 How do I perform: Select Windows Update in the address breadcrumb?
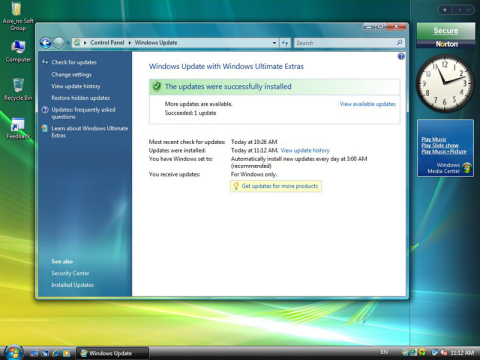point(156,43)
